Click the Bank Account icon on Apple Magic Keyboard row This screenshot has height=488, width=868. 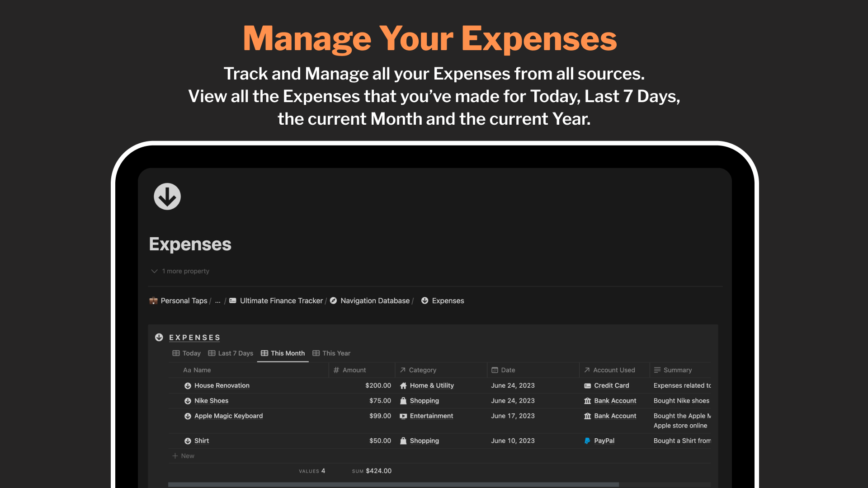click(x=588, y=416)
